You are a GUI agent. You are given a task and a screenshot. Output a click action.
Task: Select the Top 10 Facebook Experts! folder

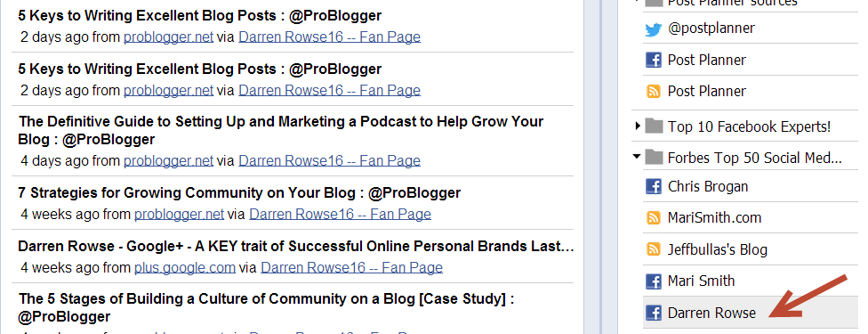[x=739, y=126]
